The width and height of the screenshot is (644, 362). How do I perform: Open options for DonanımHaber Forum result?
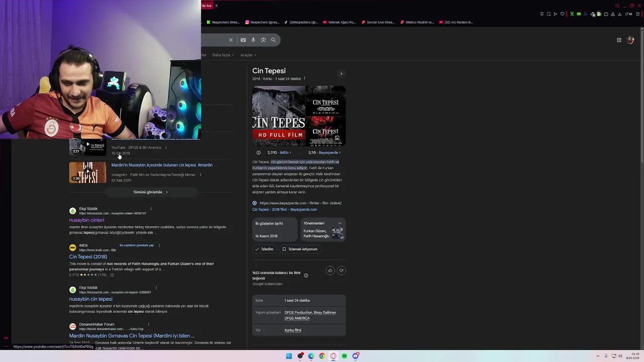tap(148, 324)
